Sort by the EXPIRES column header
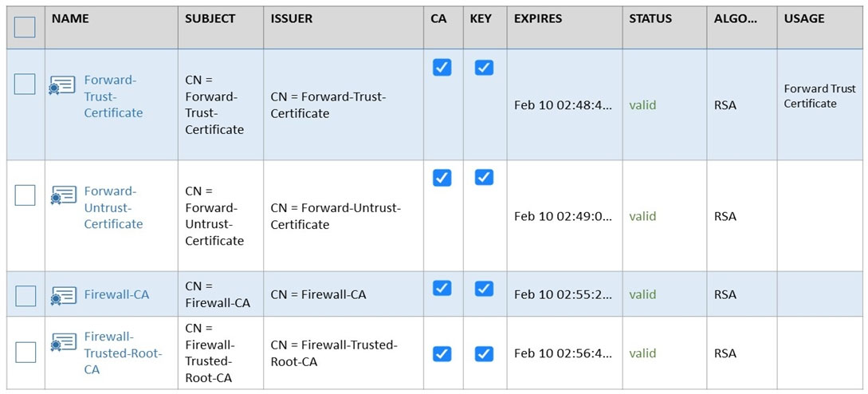Viewport: 868px width, 394px height. 537,18
